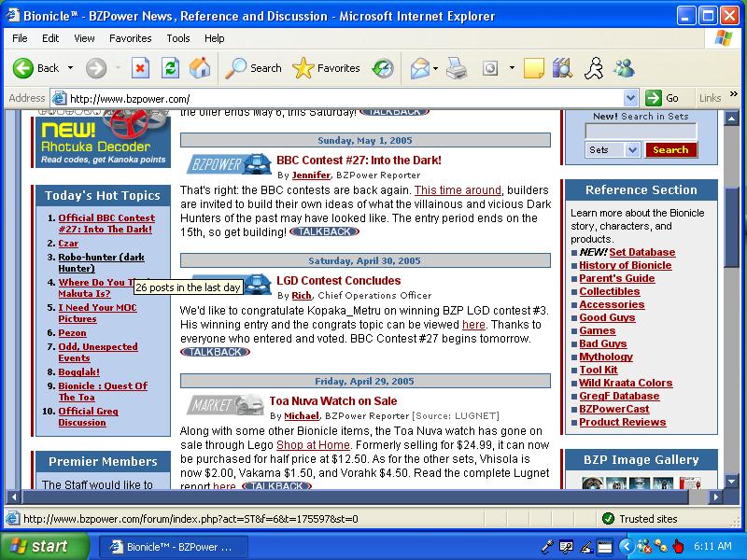Viewport: 747px width, 560px height.
Task: Click the Mail toolbar icon
Action: (419, 68)
